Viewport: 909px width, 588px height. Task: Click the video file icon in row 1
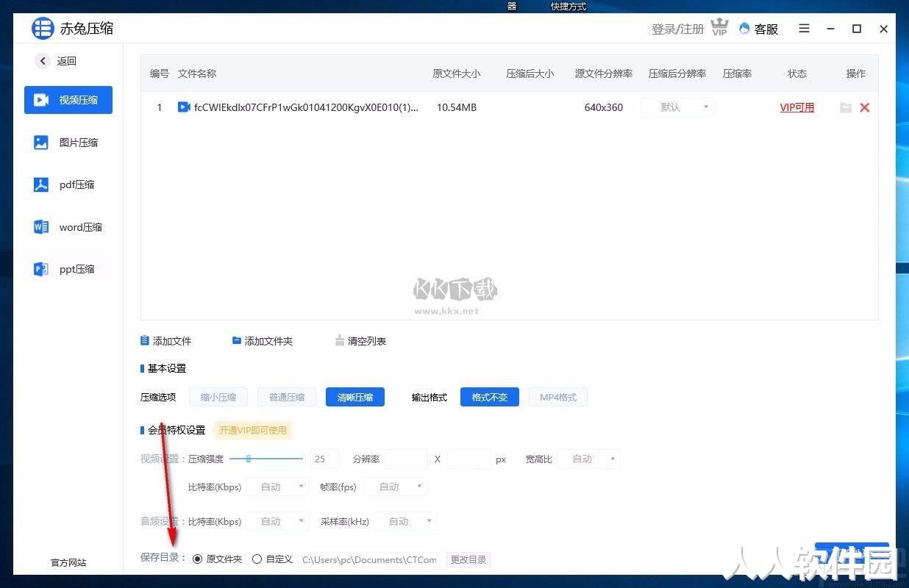[184, 107]
